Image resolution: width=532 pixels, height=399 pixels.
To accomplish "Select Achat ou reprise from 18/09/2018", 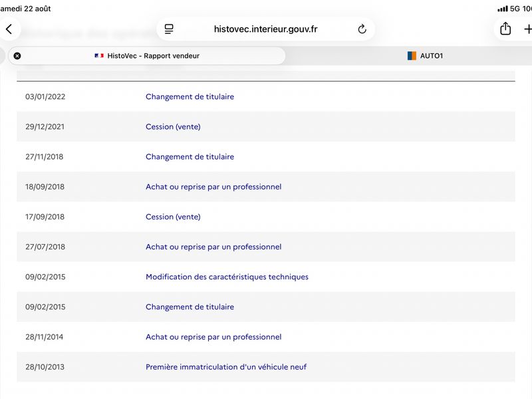I will tap(213, 187).
